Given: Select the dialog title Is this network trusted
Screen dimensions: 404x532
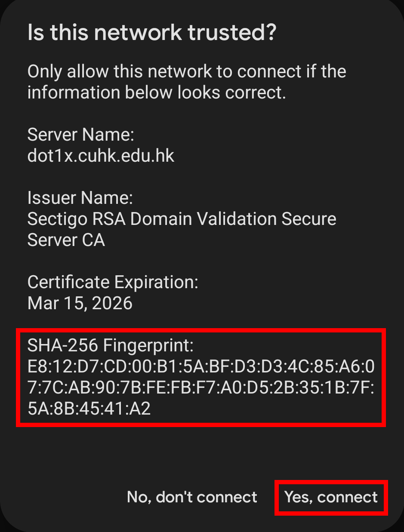Looking at the screenshot, I should coord(153,32).
